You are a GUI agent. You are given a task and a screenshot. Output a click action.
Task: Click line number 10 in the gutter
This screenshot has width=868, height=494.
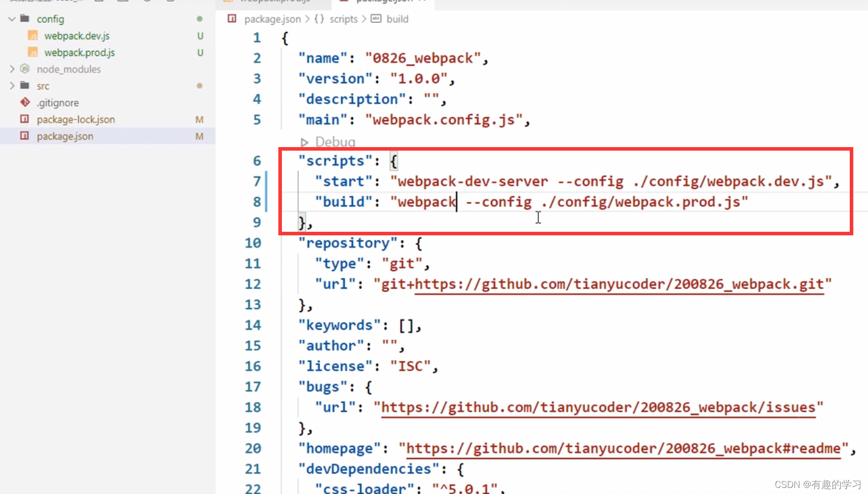pos(253,243)
